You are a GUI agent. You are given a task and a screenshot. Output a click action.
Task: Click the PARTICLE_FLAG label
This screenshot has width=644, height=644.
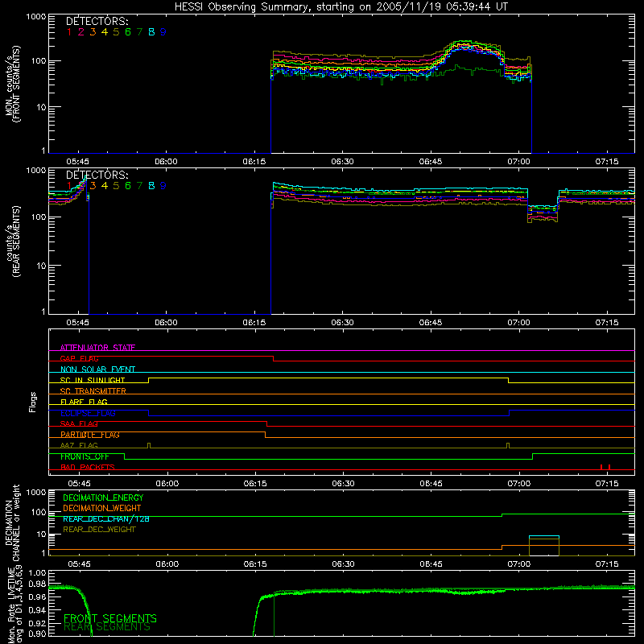click(x=90, y=435)
